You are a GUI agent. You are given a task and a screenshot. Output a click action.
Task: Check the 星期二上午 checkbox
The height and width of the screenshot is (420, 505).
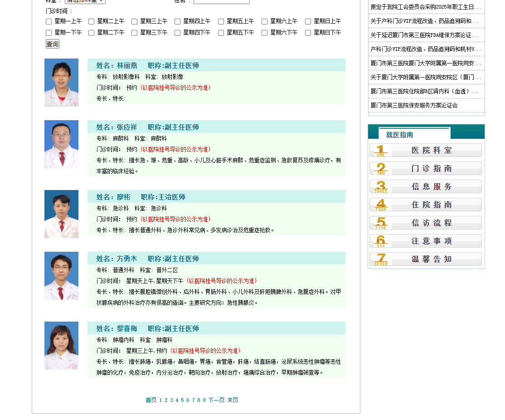tap(91, 22)
